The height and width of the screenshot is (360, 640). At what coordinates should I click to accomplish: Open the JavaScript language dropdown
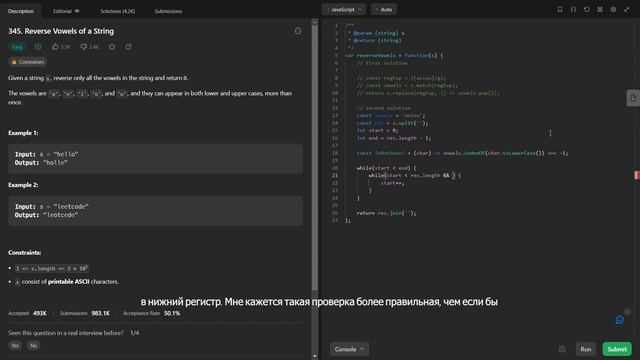pos(344,9)
